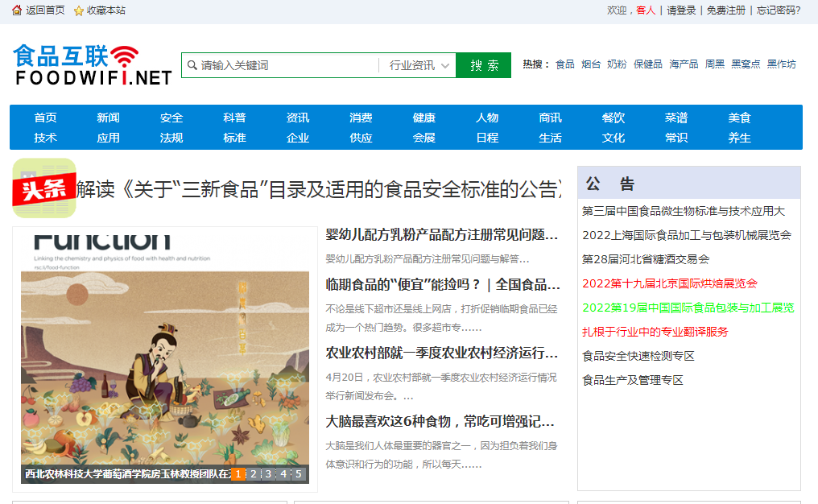818x504 pixels.
Task: Go to 商讯 in the navigation bar
Action: pyautogui.click(x=550, y=118)
